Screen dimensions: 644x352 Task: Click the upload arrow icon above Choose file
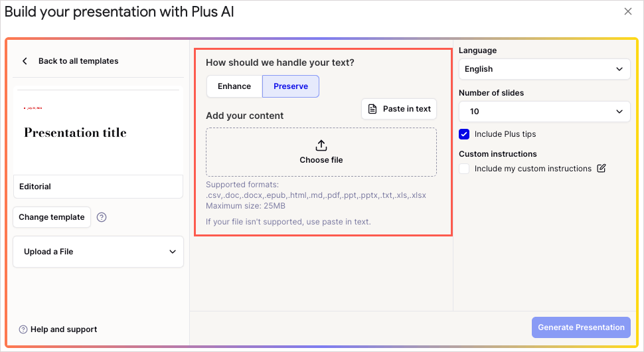tap(321, 145)
